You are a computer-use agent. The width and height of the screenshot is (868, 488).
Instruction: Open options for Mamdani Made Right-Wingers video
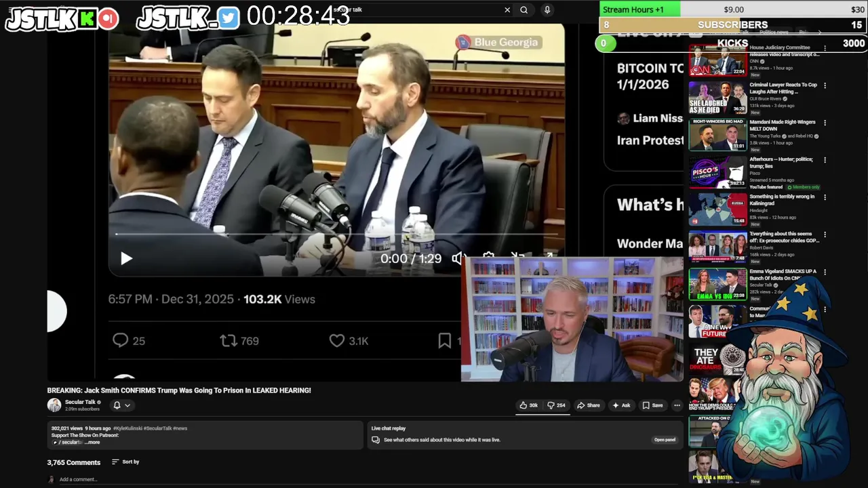pos(825,123)
